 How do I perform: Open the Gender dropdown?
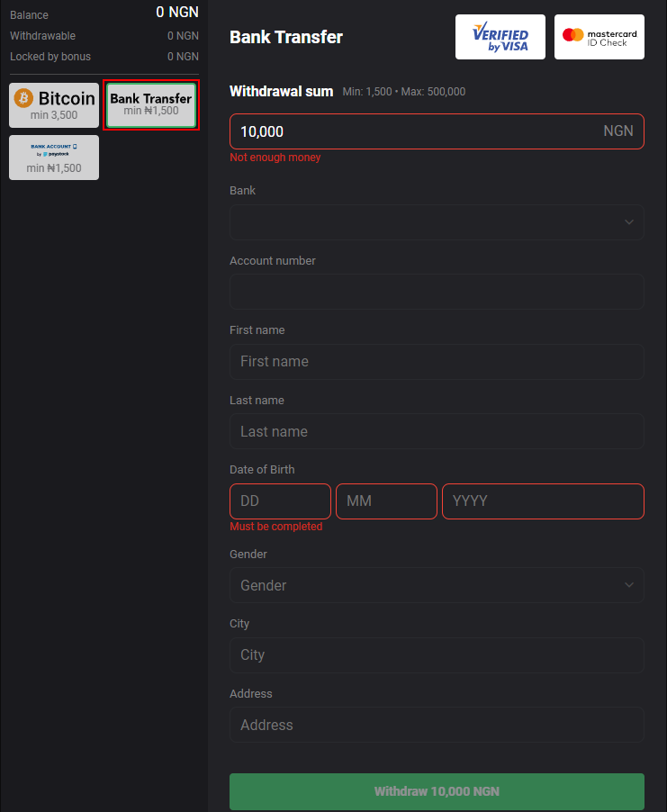coord(437,585)
